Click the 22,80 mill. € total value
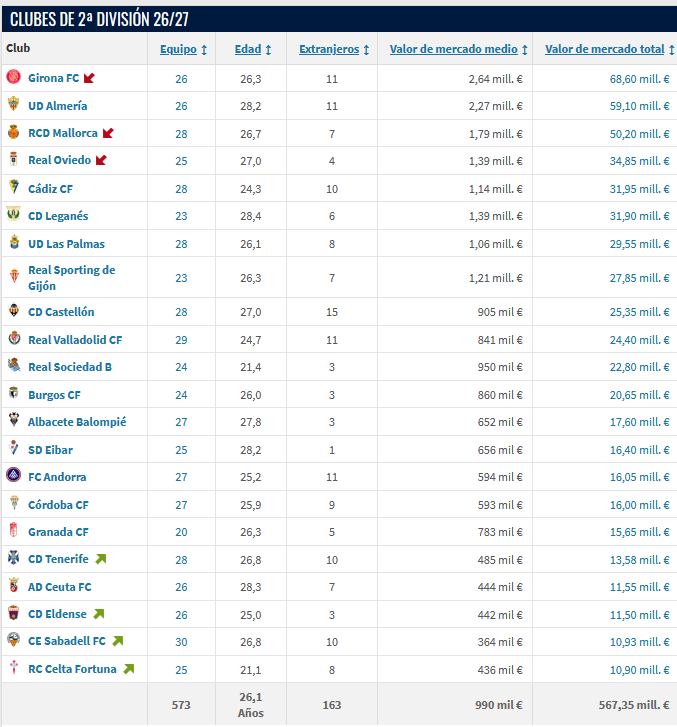The height and width of the screenshot is (727, 677). (639, 367)
